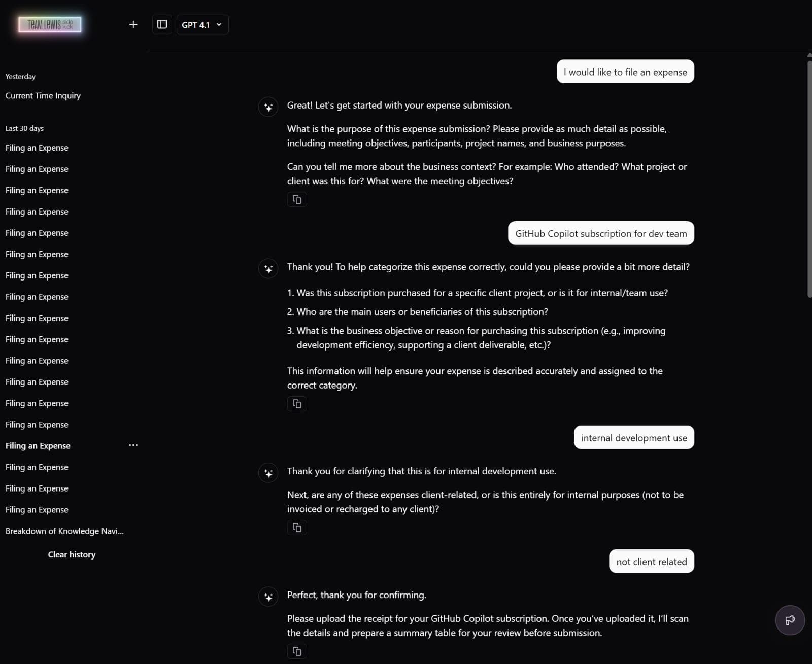Image resolution: width=812 pixels, height=664 pixels.
Task: Open Current Time Inquiry chat
Action: pos(43,96)
